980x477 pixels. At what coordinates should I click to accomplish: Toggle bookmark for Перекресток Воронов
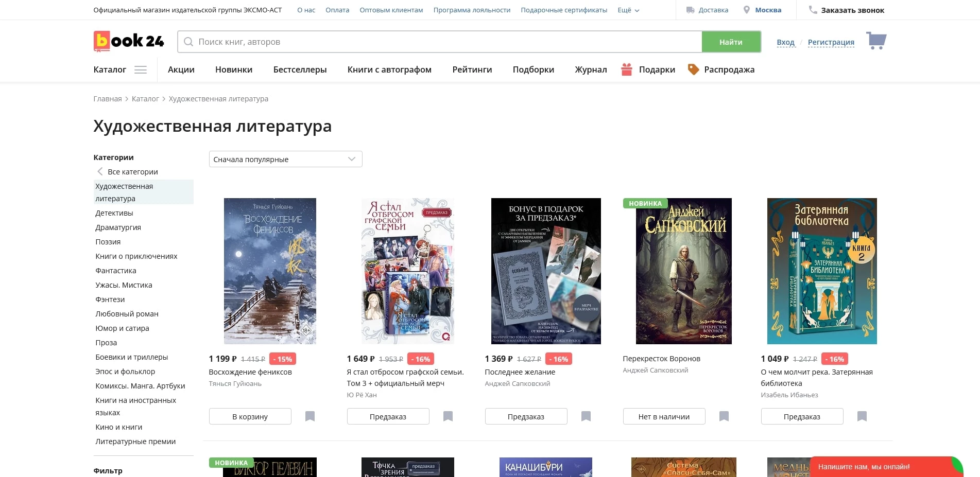[x=724, y=416]
